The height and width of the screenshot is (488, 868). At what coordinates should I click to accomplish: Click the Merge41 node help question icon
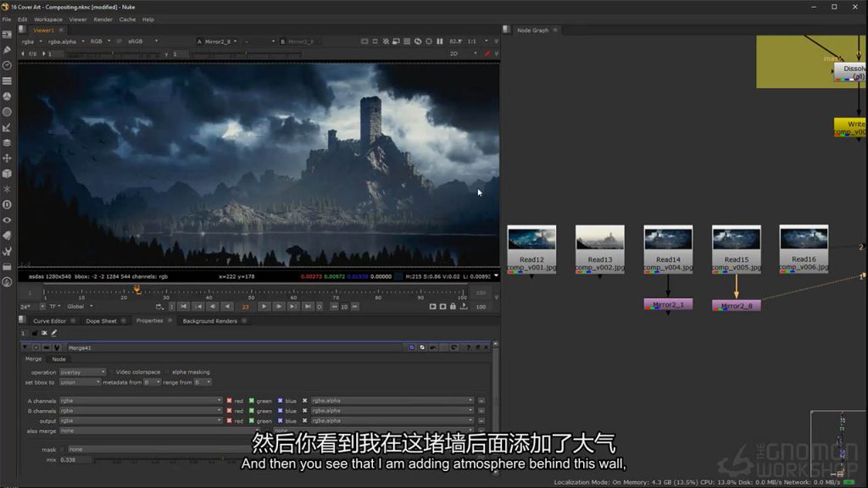[x=468, y=347]
